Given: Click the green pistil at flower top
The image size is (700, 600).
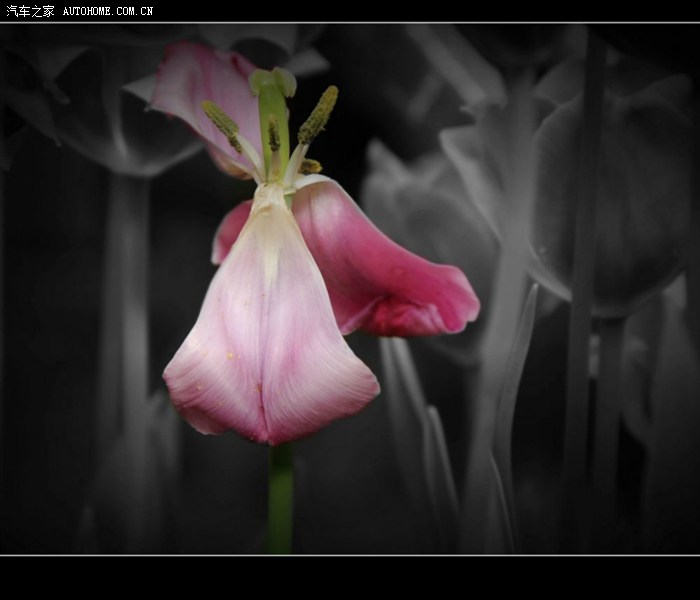Looking at the screenshot, I should [x=272, y=110].
